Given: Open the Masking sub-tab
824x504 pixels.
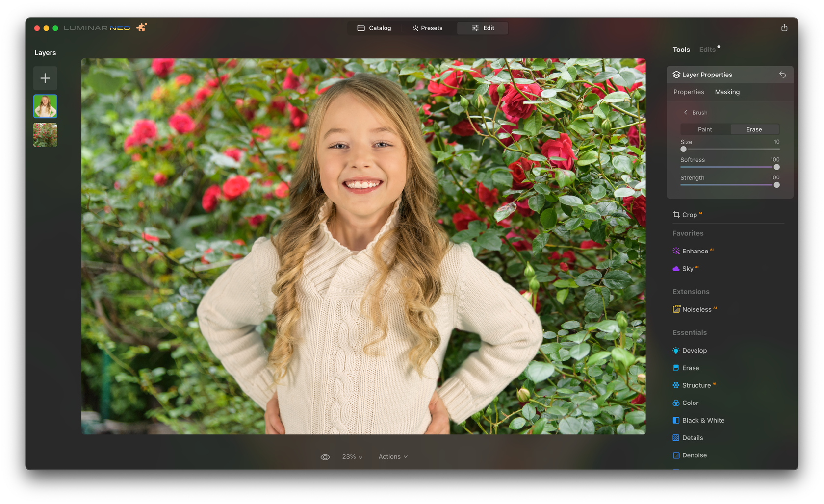Looking at the screenshot, I should click(x=727, y=92).
